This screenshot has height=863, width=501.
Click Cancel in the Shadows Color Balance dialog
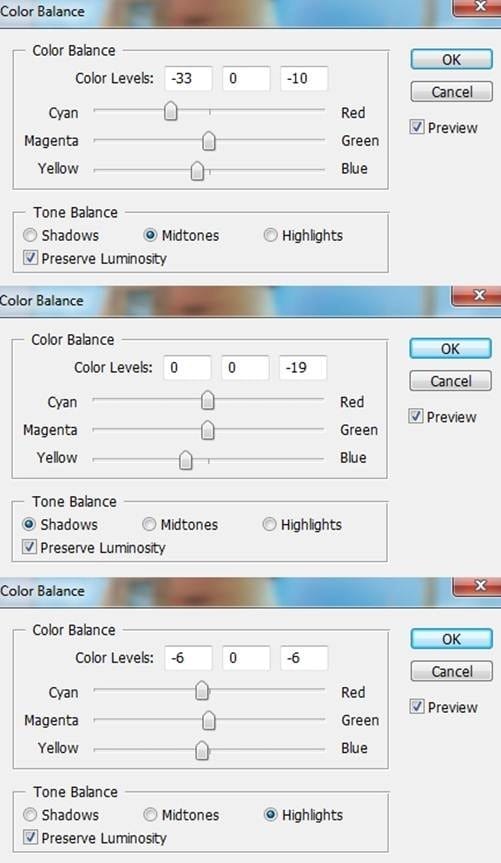pos(450,381)
